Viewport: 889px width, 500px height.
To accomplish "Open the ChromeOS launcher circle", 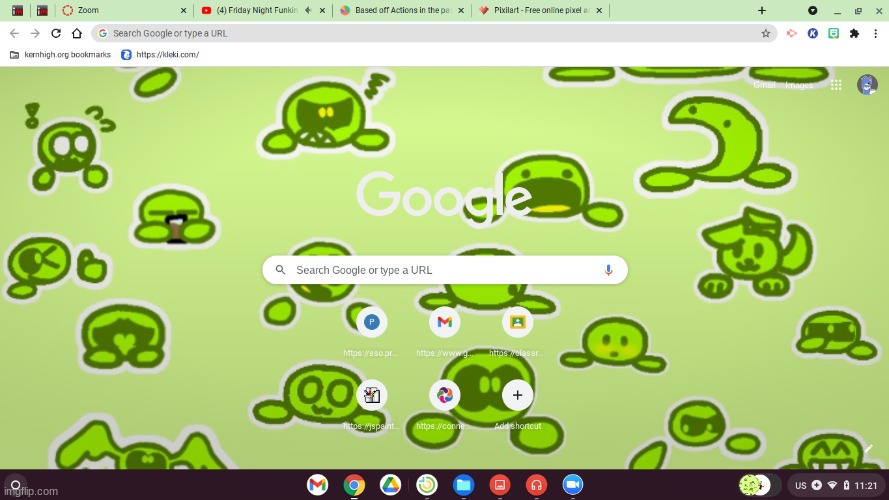I will (15, 485).
